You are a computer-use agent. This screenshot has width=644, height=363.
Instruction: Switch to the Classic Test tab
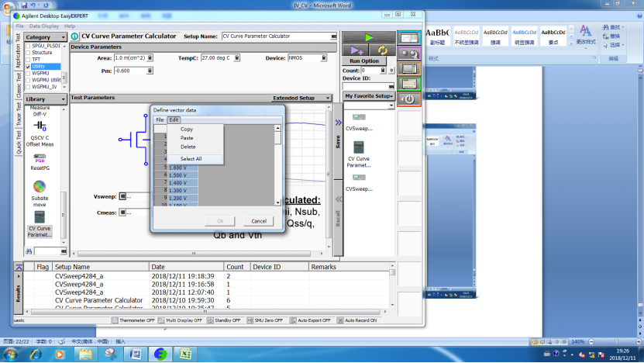coord(19,85)
